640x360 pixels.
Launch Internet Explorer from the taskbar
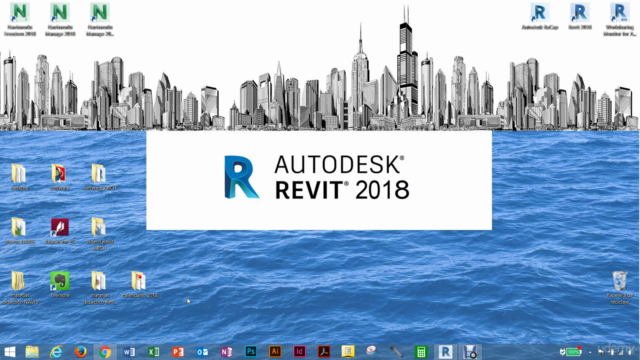[x=56, y=352]
